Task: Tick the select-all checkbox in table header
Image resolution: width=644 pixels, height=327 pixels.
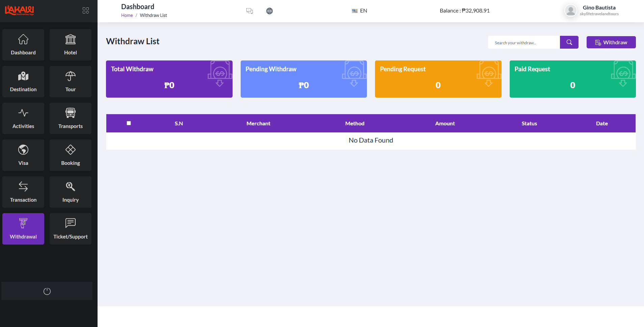Action: tap(129, 123)
